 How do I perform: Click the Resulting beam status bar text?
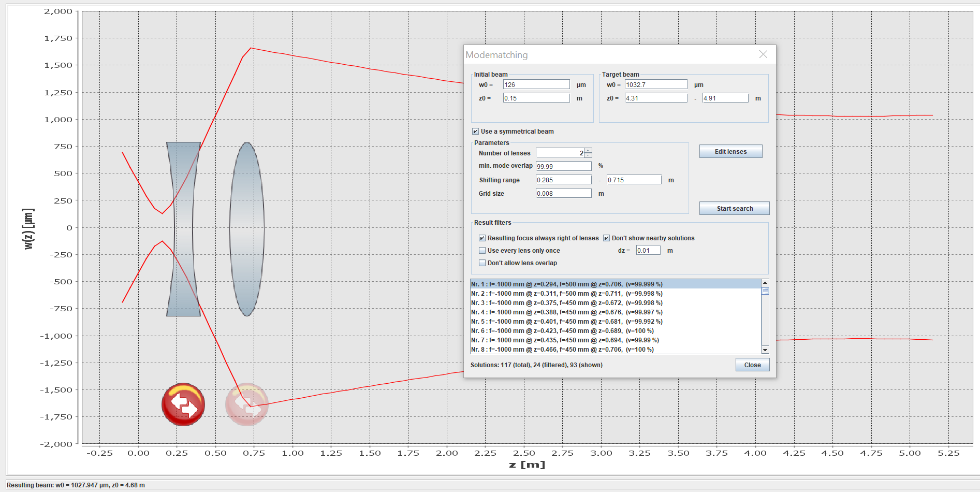(76, 485)
